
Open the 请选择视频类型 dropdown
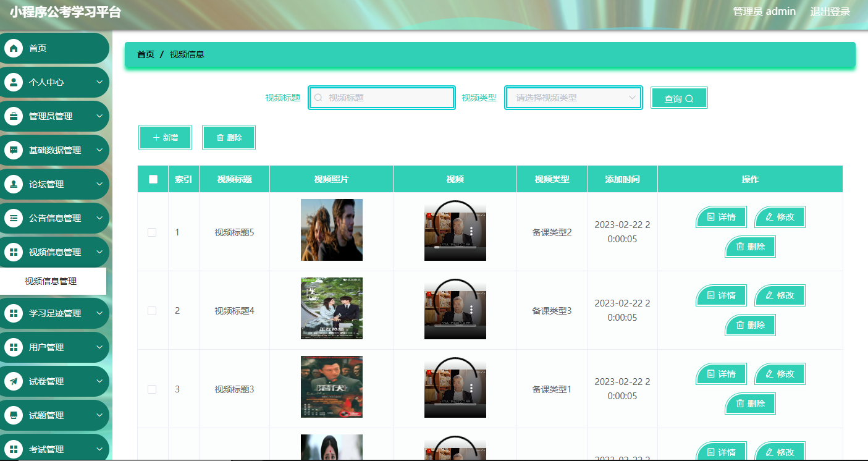click(573, 97)
